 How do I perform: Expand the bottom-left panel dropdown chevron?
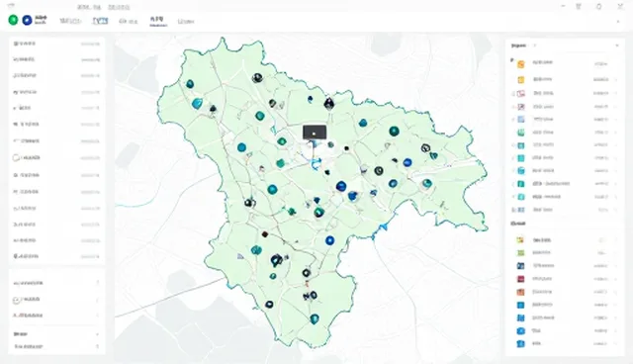coord(97,334)
